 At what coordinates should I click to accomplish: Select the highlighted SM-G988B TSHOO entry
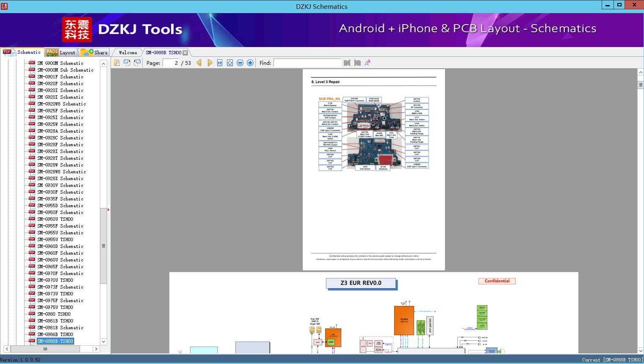[55, 341]
